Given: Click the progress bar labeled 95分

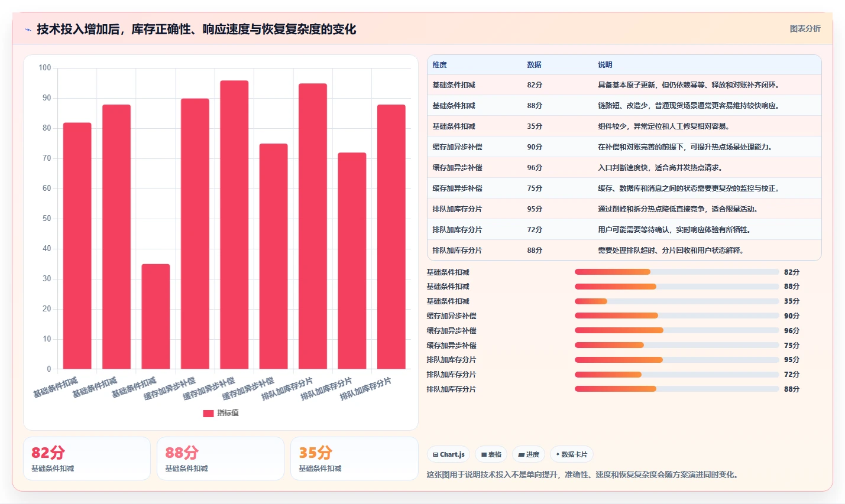Looking at the screenshot, I should click(676, 360).
